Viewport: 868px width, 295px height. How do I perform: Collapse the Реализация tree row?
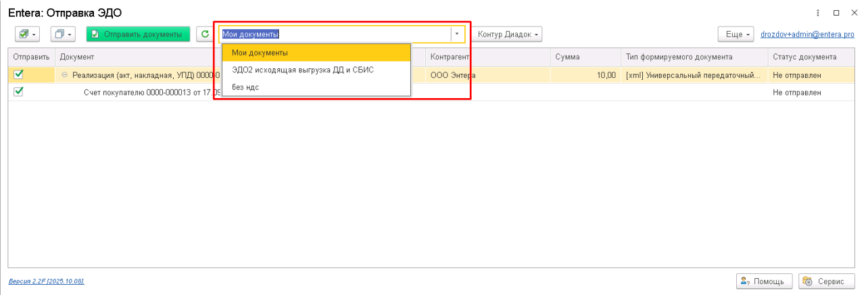pyautogui.click(x=65, y=75)
